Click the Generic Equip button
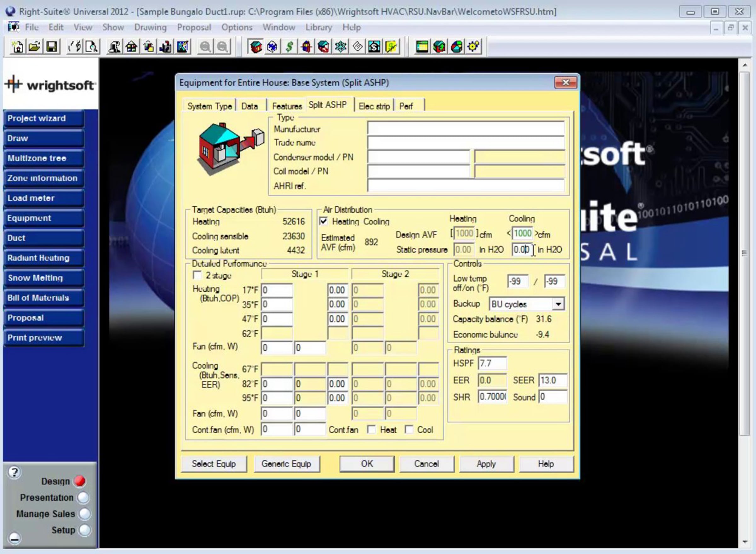 coord(286,464)
